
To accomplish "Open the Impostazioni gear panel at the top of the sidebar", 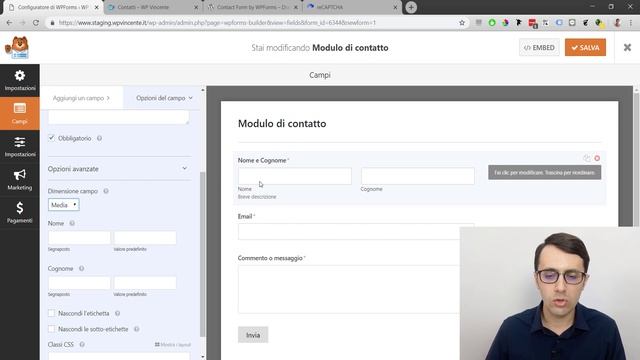I will (20, 80).
